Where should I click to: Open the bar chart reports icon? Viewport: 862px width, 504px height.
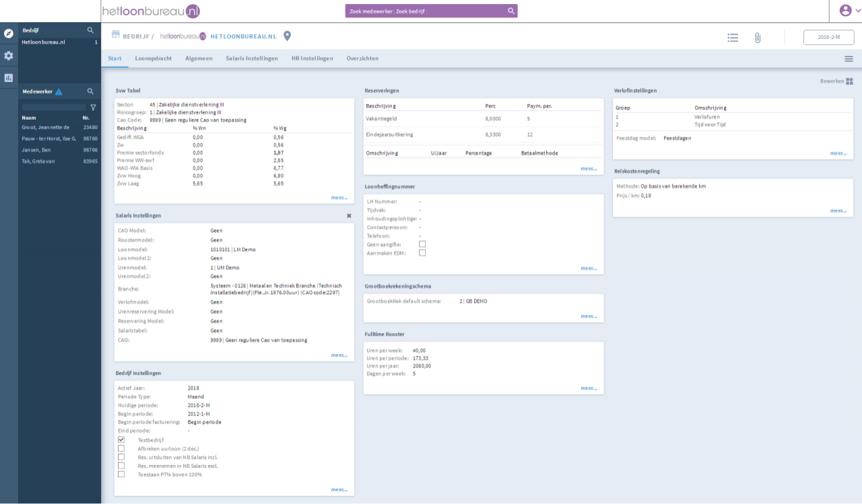[x=9, y=77]
